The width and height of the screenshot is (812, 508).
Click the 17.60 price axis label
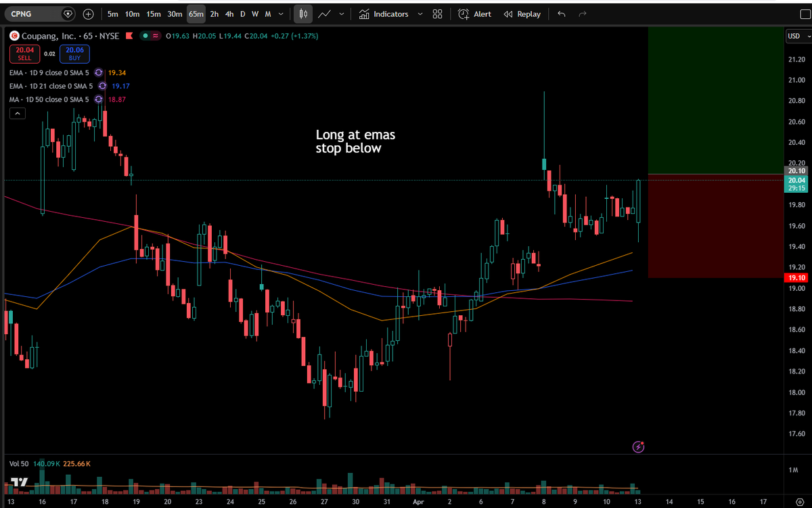796,434
